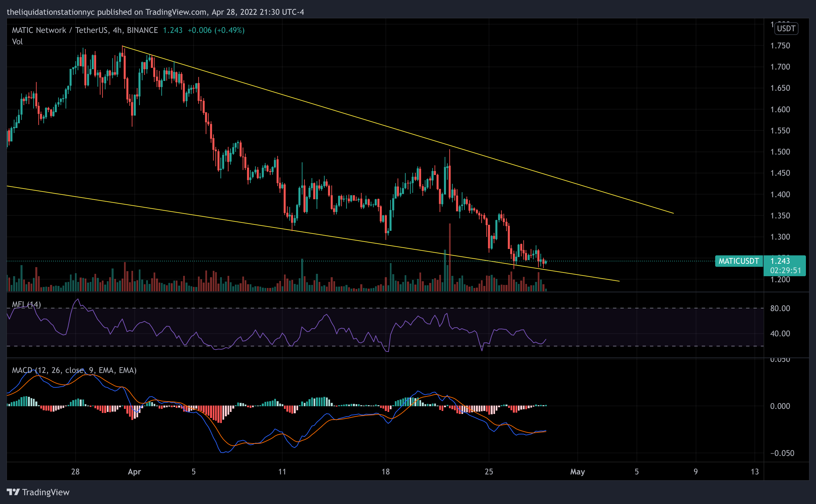
Task: Click the Vol indicator label
Action: (x=17, y=42)
